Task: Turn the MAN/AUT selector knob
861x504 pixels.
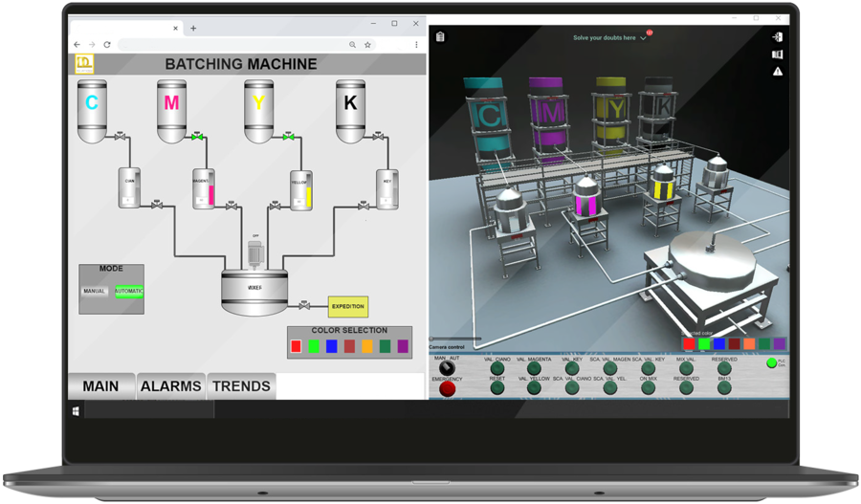Action: coord(447,368)
